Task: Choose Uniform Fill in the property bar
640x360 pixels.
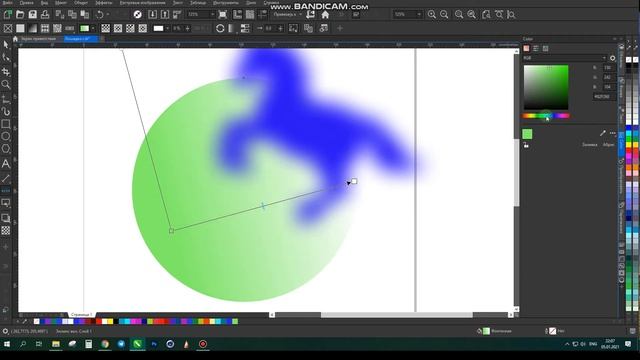Action: coord(20,28)
